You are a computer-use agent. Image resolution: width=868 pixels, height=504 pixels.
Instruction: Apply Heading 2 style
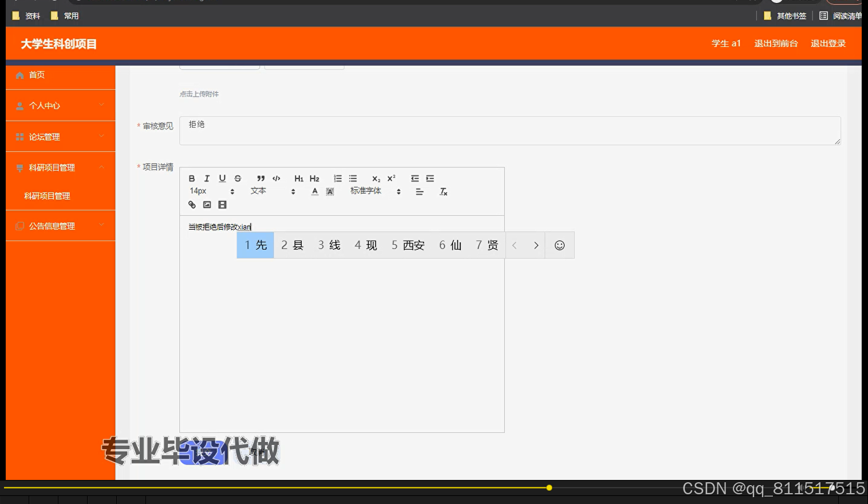pos(314,179)
